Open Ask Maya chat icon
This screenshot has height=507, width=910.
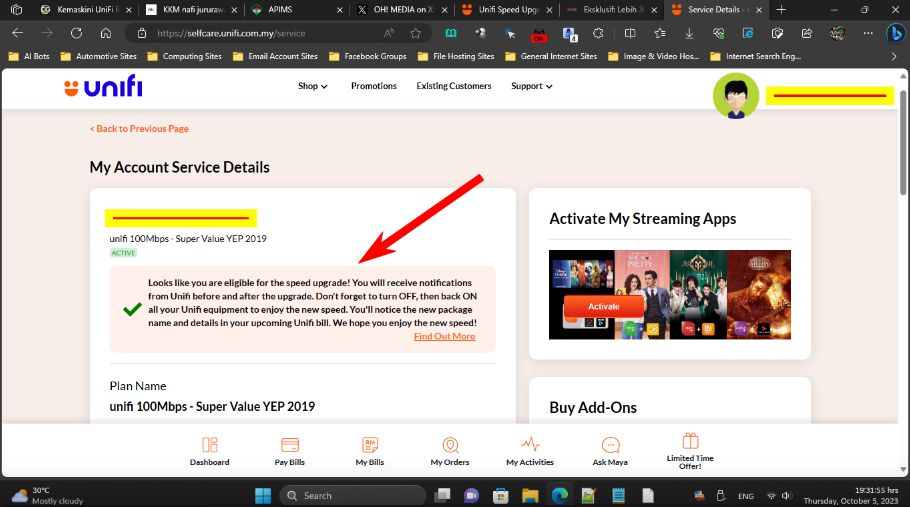pyautogui.click(x=610, y=451)
